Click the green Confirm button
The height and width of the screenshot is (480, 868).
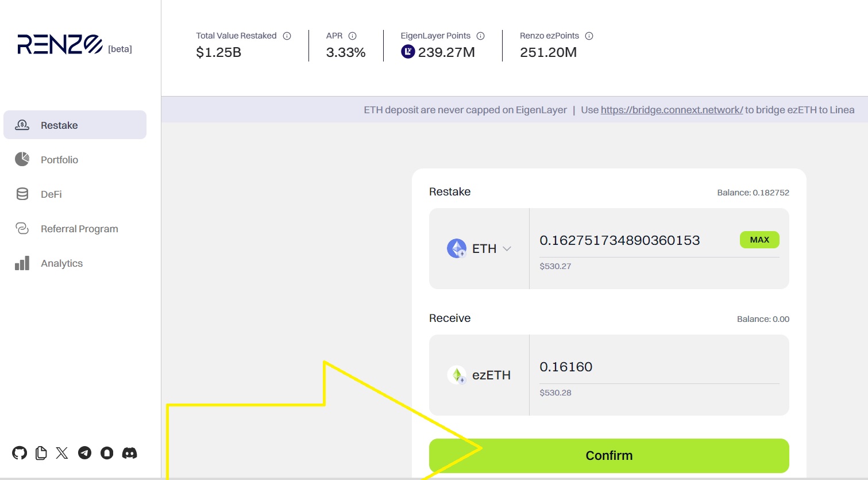(609, 456)
